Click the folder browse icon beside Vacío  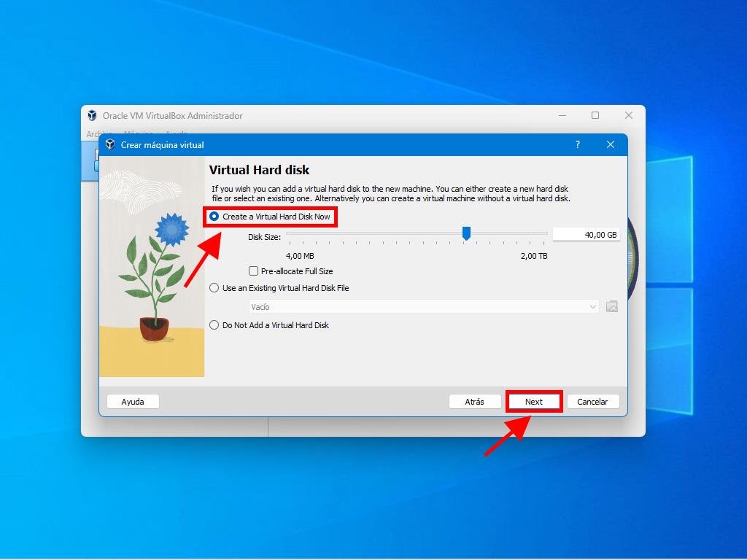(x=611, y=307)
